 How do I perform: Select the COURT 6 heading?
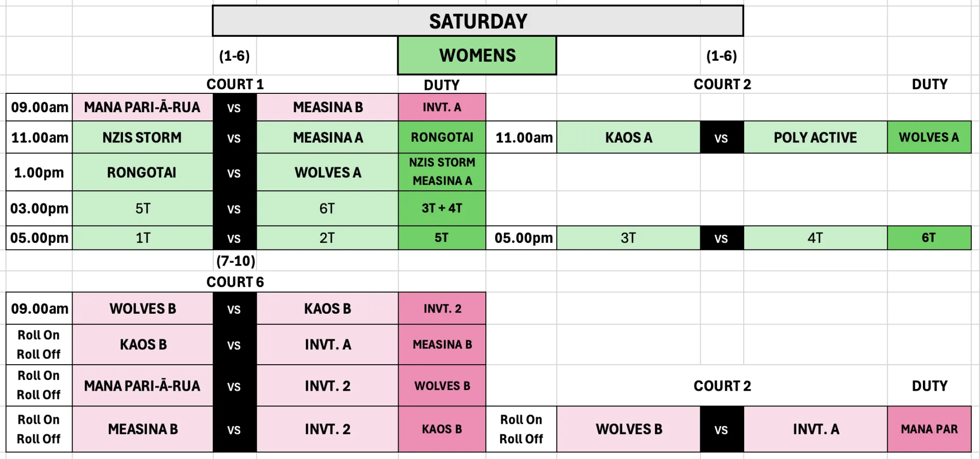[x=235, y=282]
